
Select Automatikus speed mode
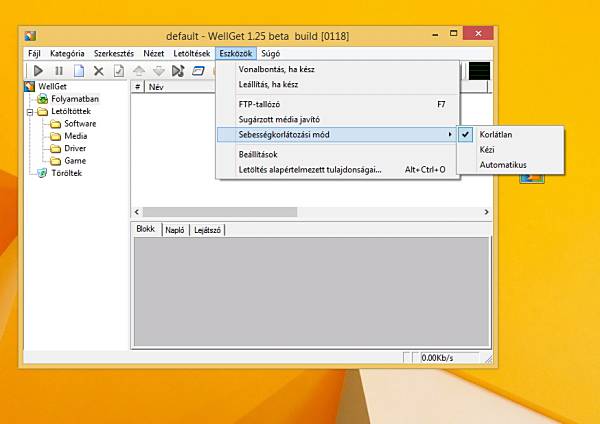click(x=510, y=165)
